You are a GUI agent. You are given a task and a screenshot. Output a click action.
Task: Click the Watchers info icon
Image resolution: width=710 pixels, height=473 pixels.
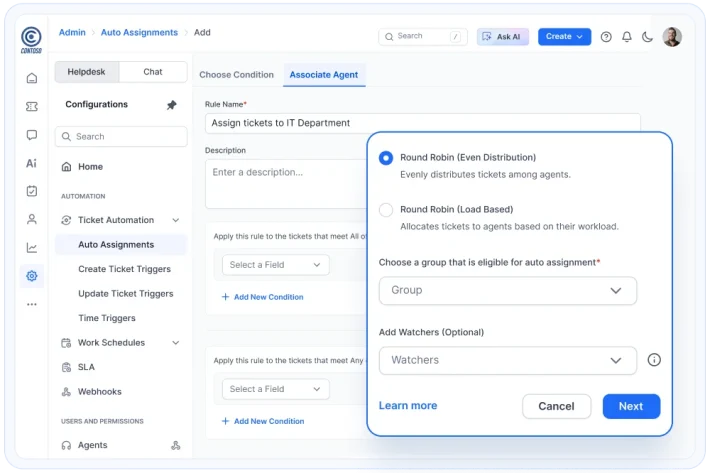tap(654, 360)
